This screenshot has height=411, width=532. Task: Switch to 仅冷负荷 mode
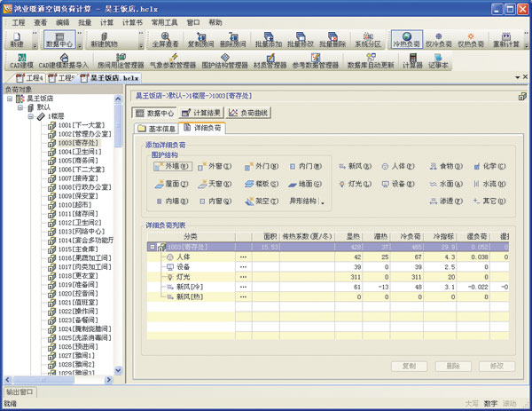coord(439,40)
